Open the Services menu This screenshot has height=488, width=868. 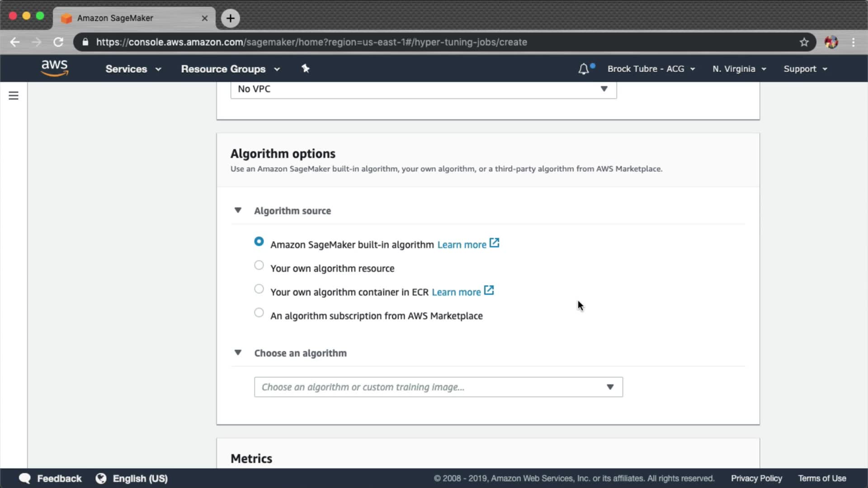(x=133, y=69)
